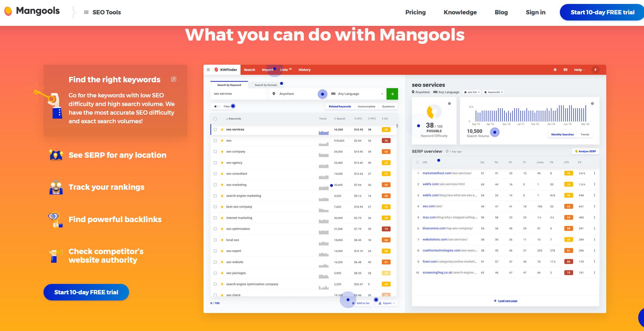Open the SEO Tools hamburger menu
The width and height of the screenshot is (644, 331).
86,12
